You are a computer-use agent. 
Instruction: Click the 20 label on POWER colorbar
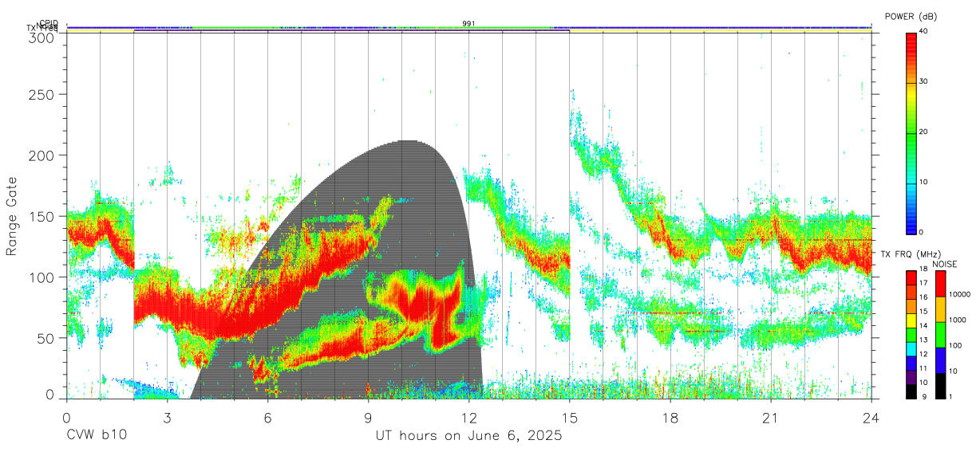coord(923,132)
